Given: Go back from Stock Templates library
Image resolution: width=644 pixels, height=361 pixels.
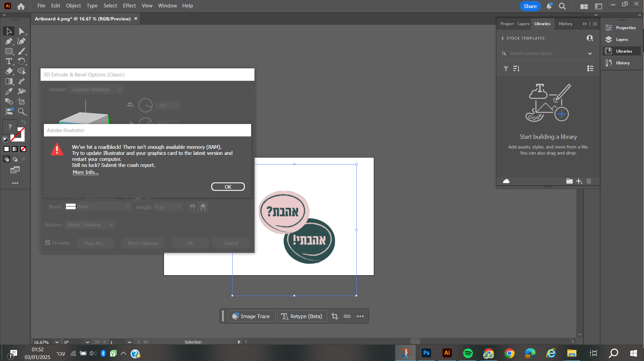Looking at the screenshot, I should coord(503,38).
